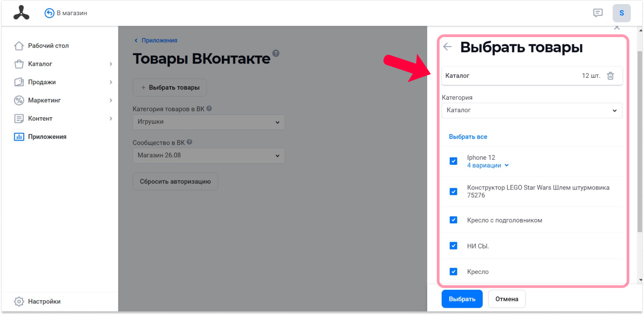
Task: Close the side panel with the X
Action: click(x=617, y=28)
